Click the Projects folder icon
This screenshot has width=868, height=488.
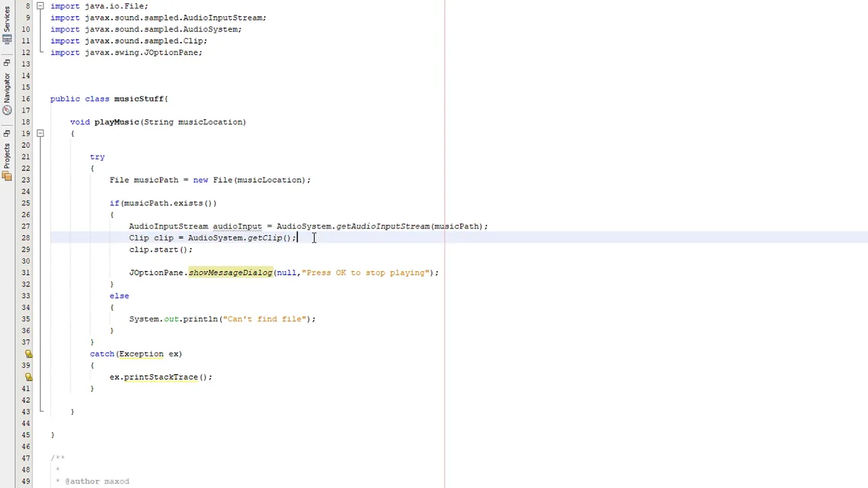[x=6, y=176]
